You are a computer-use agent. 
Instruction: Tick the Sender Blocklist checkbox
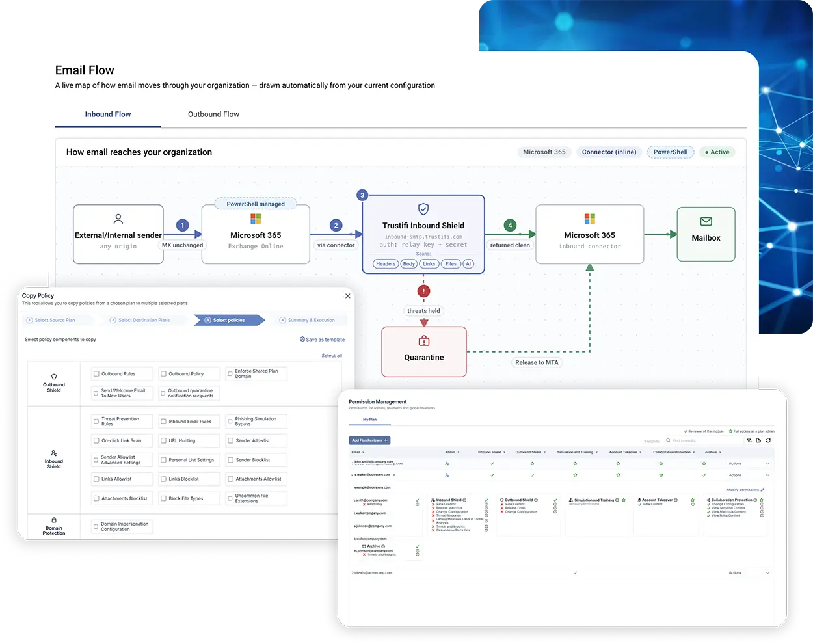[230, 460]
